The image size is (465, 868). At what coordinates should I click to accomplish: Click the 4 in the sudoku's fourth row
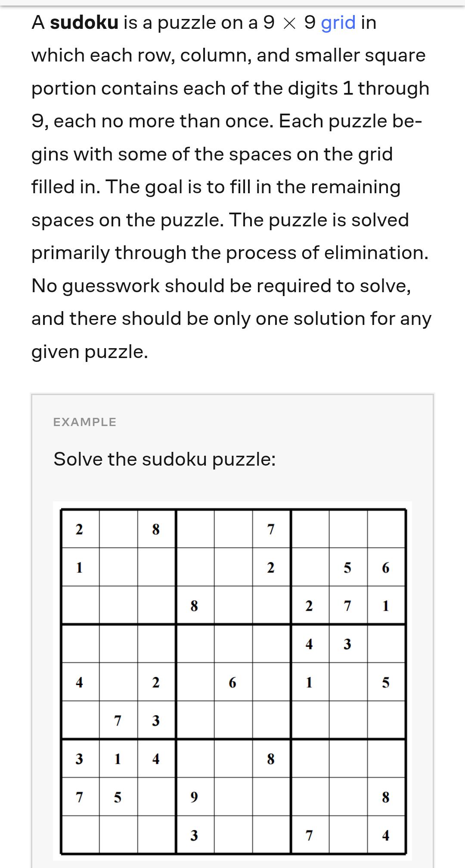309,644
